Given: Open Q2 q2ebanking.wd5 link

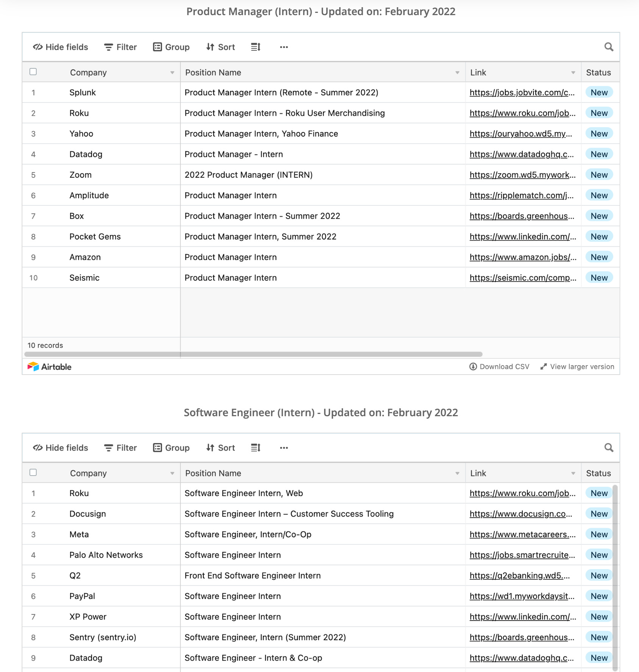Looking at the screenshot, I should [x=520, y=576].
